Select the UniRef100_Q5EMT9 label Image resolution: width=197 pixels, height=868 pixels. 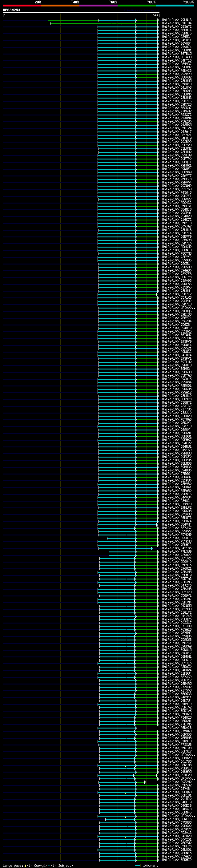177,575
